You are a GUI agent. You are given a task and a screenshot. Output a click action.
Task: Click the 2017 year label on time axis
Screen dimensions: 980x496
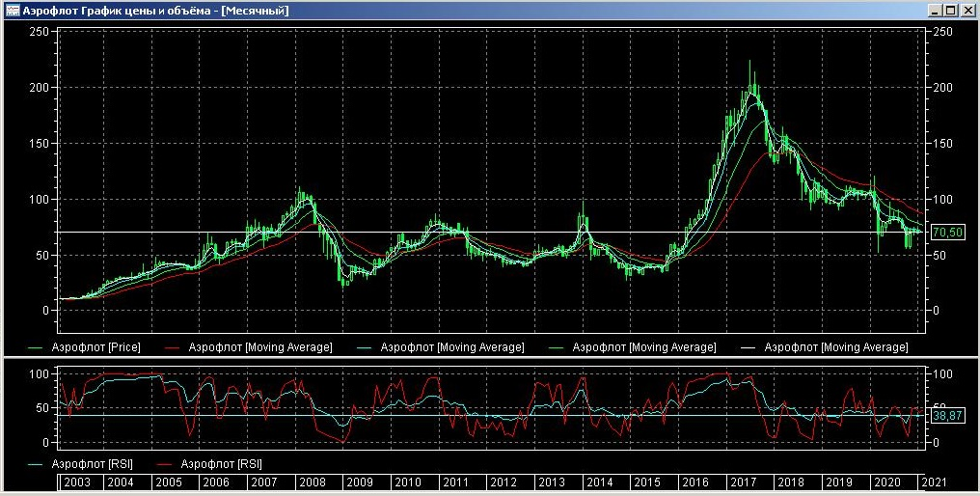click(x=743, y=482)
